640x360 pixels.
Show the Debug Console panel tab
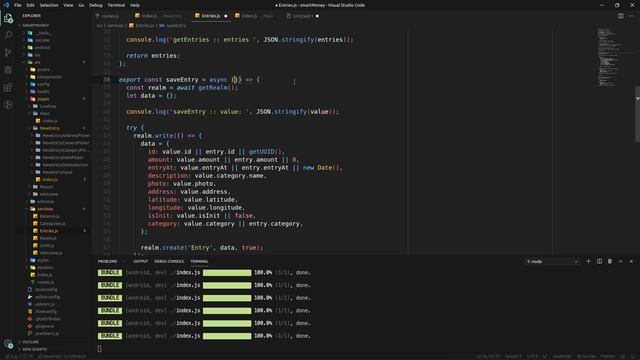pyautogui.click(x=169, y=261)
